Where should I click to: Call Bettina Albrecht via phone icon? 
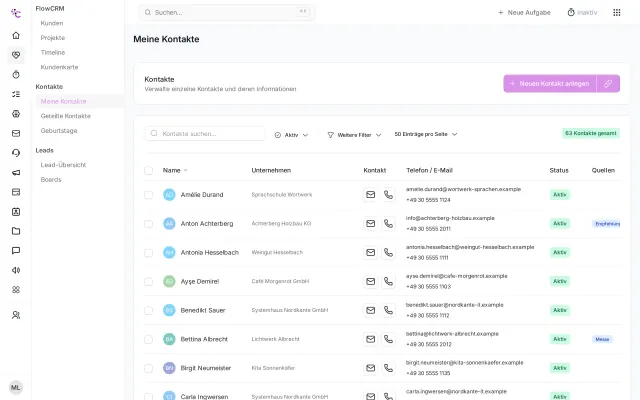click(x=389, y=339)
